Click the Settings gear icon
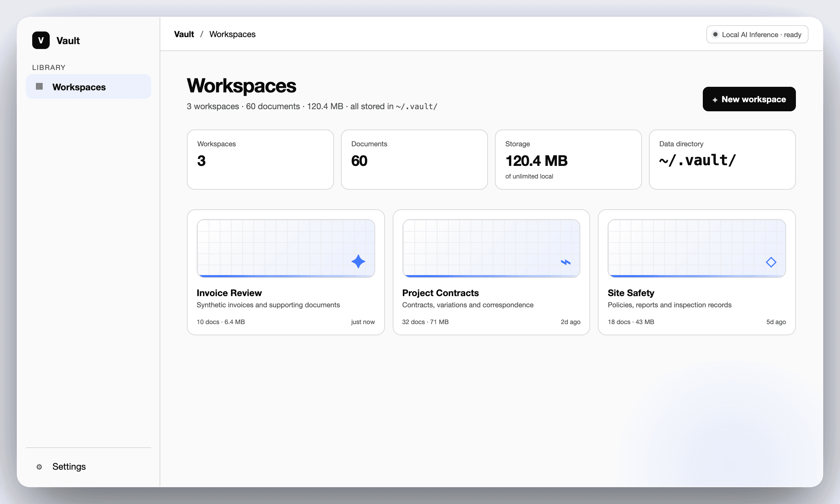This screenshot has height=504, width=840. click(x=39, y=467)
